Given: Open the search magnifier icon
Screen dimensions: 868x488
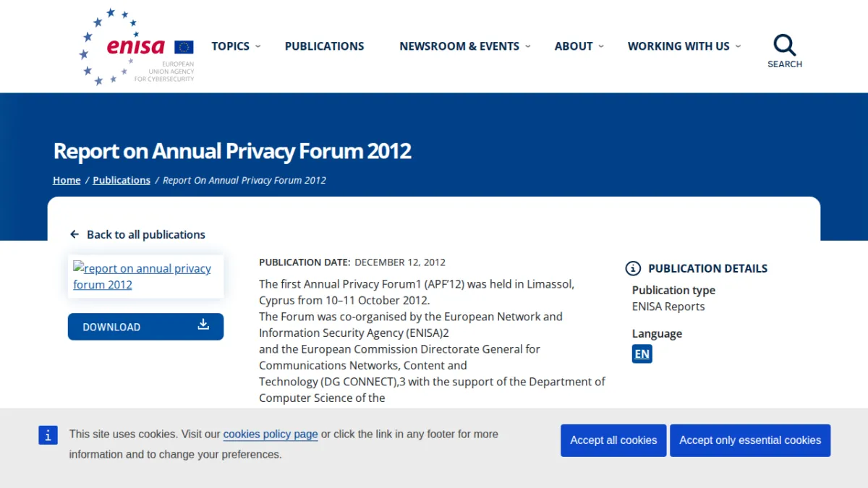Looking at the screenshot, I should point(785,45).
